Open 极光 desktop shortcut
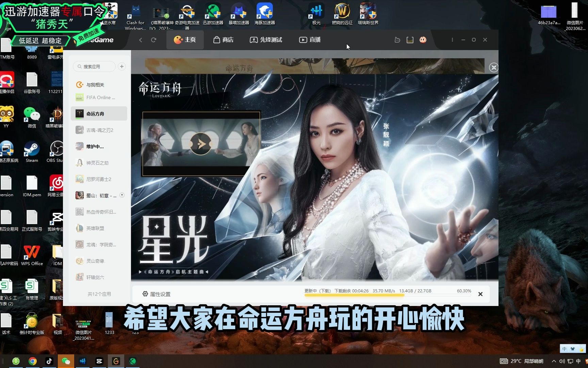Viewport: 588px width, 368px height. (x=316, y=14)
